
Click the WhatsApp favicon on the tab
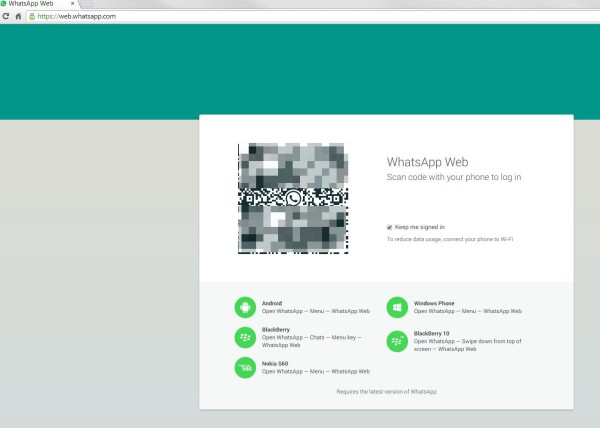3,3
